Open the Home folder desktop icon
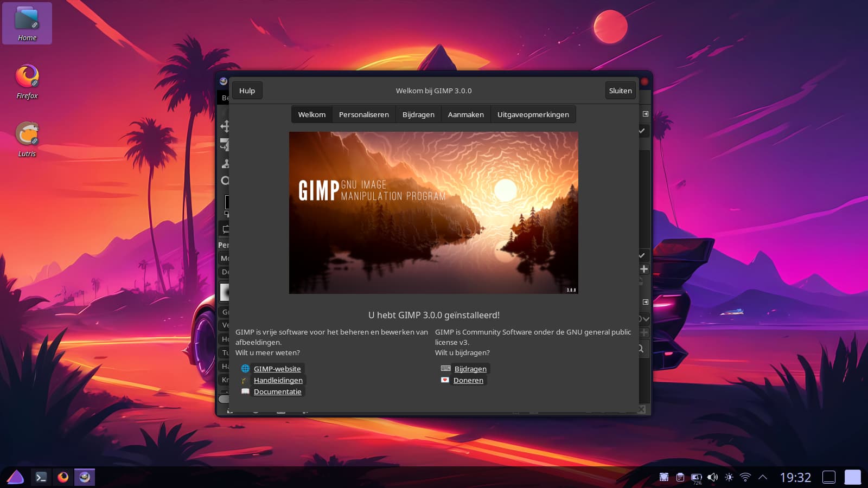Viewport: 868px width, 488px height. [27, 23]
